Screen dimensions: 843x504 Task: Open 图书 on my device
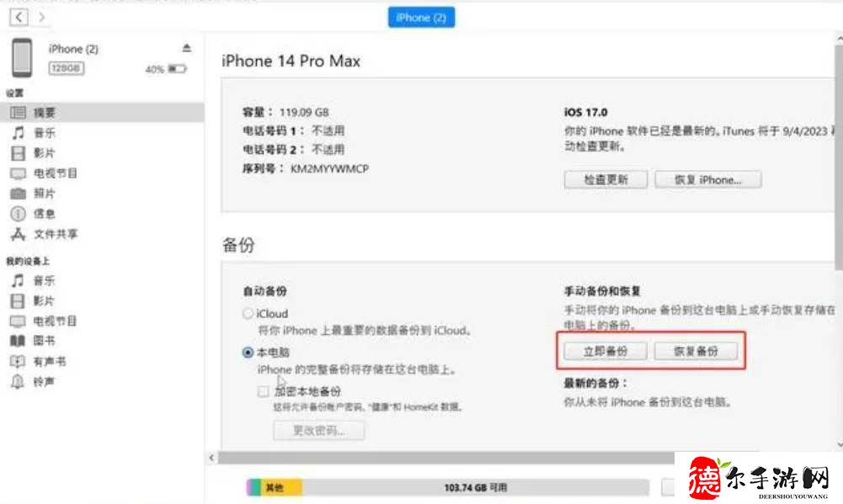45,341
